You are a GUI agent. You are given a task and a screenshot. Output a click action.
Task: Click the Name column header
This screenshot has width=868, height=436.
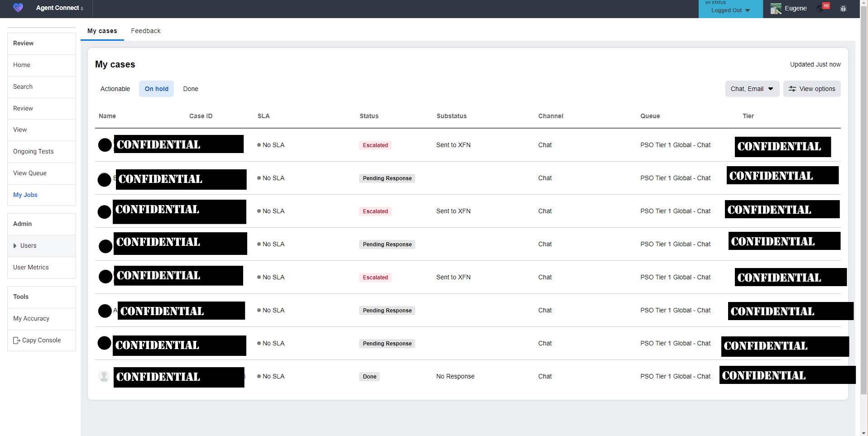tap(107, 116)
